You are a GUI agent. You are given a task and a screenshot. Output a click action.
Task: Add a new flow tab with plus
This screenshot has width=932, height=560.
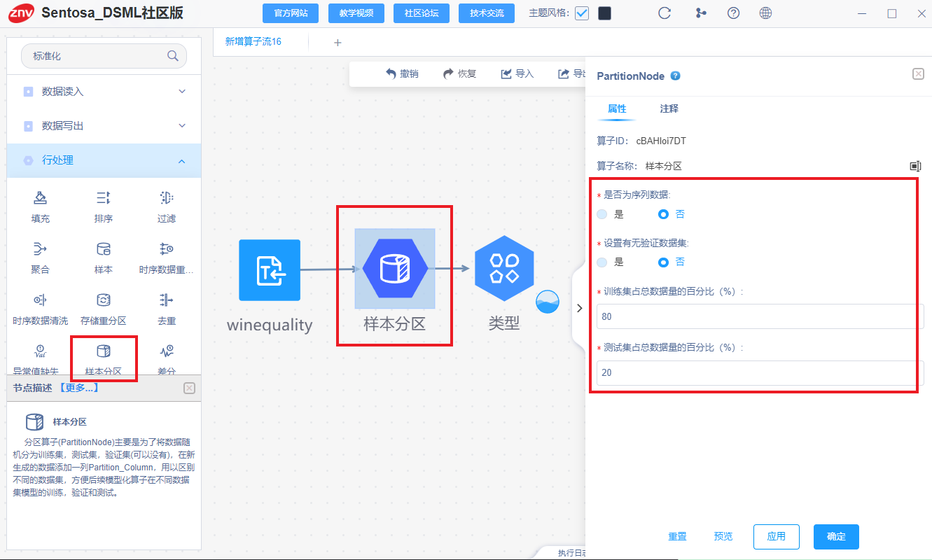pos(338,43)
